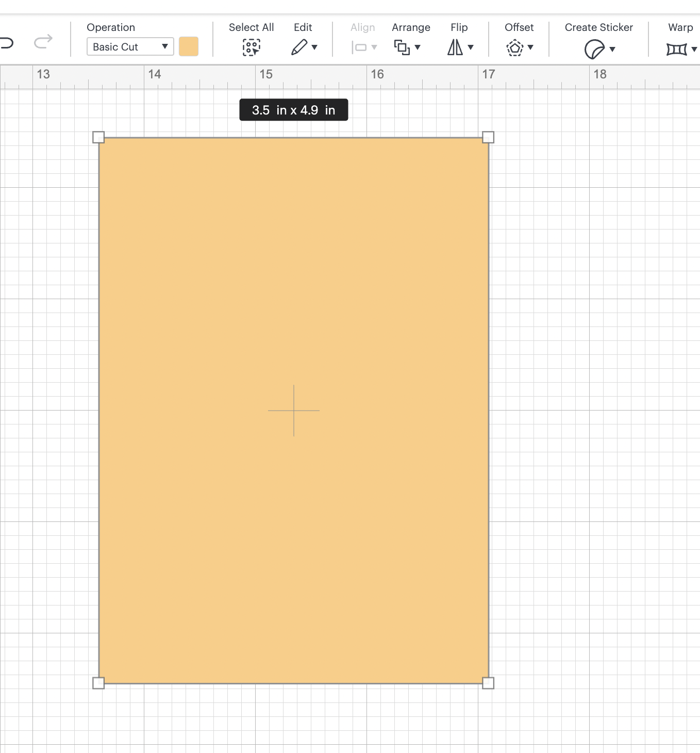Click the orange rectangle's center crosshair
The width and height of the screenshot is (700, 753).
coord(294,411)
